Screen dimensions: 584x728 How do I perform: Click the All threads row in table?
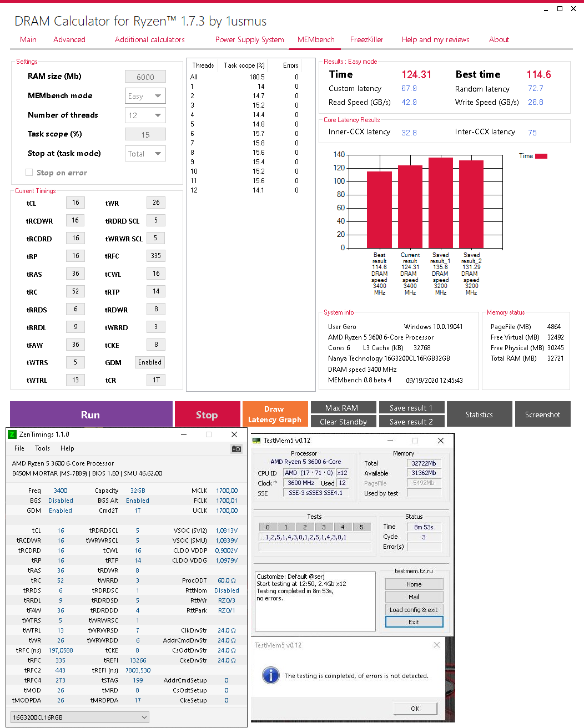click(x=245, y=77)
